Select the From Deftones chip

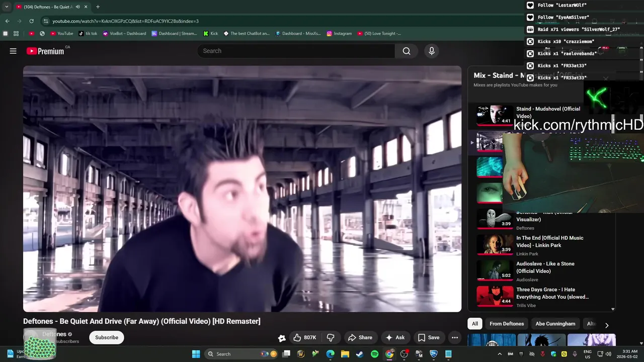pyautogui.click(x=507, y=324)
